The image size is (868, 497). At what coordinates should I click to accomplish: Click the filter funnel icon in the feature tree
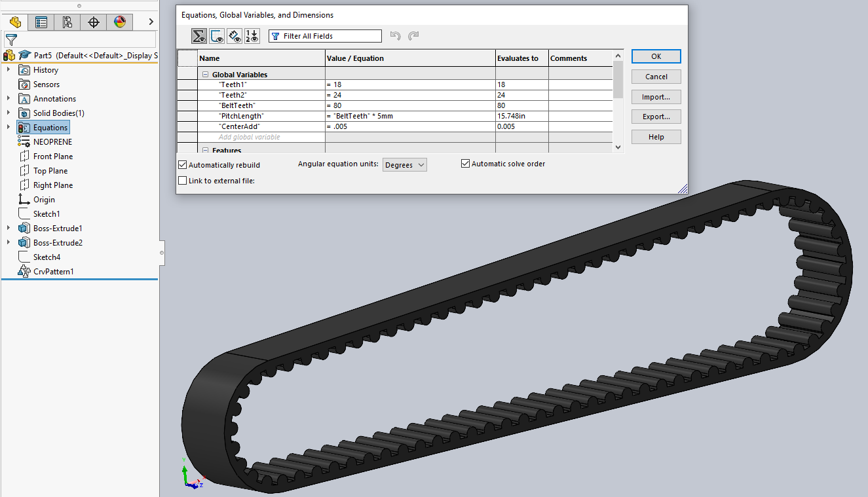(x=10, y=39)
